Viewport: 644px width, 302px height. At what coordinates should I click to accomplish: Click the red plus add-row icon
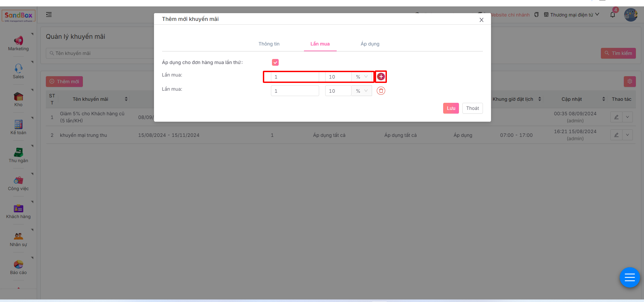point(381,77)
